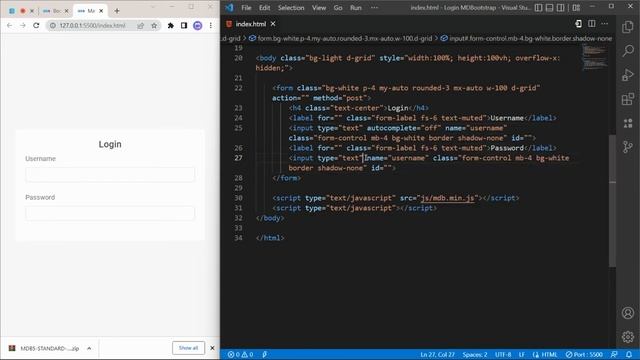Viewport: 640px width, 360px height.
Task: Click Show all downloads button
Action: pos(188,348)
